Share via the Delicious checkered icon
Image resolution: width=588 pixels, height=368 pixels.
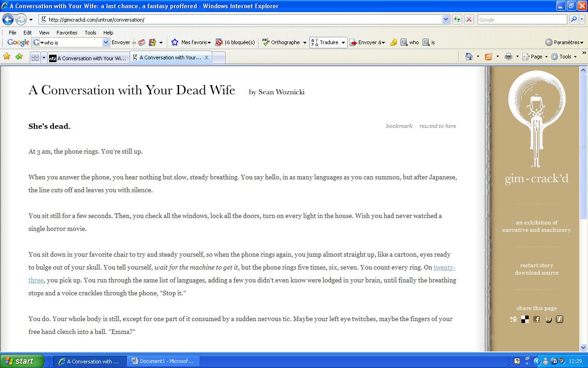525,319
